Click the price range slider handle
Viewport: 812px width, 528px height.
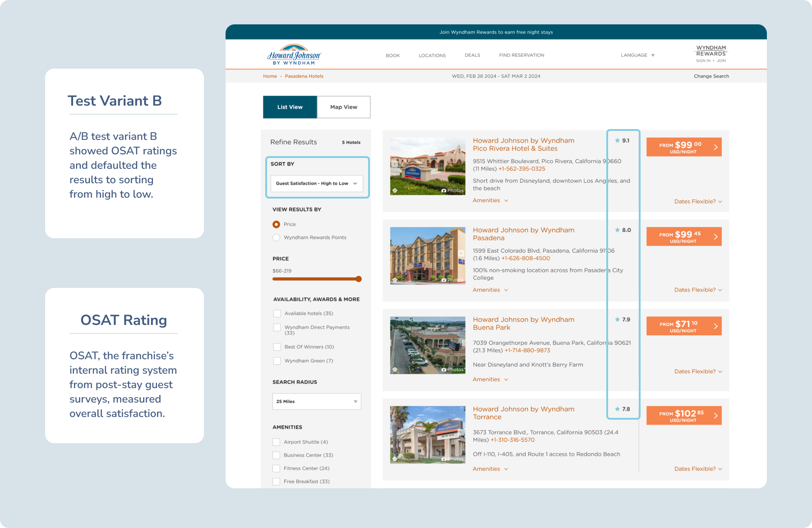(x=359, y=279)
